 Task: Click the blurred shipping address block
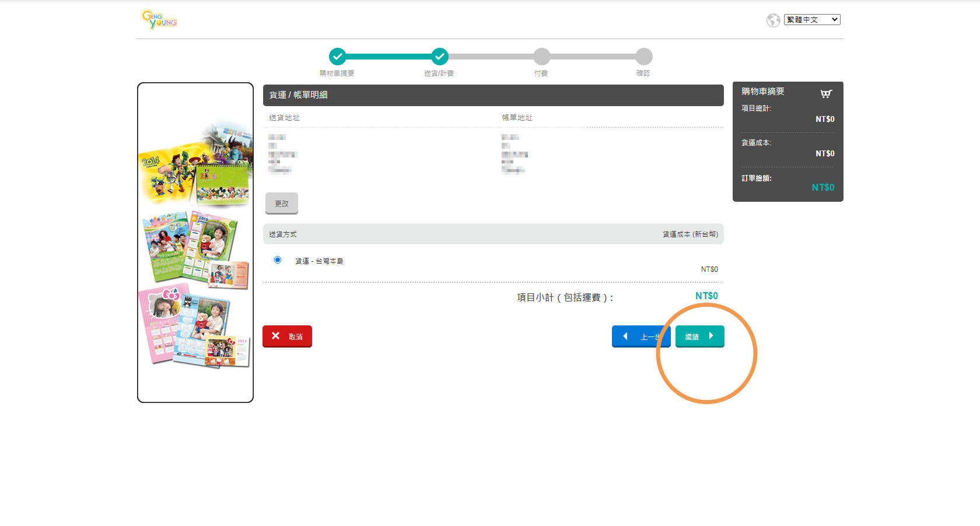(x=282, y=153)
